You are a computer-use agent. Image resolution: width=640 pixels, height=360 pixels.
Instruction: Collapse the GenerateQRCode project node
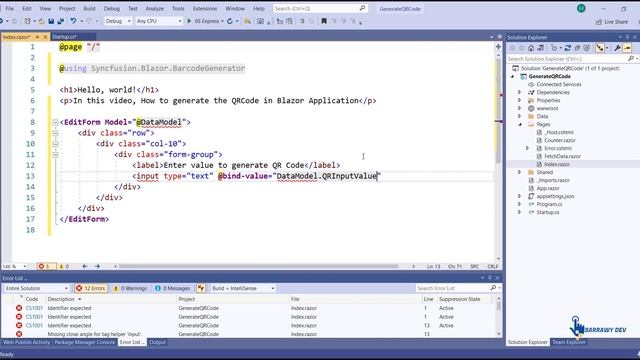point(513,77)
